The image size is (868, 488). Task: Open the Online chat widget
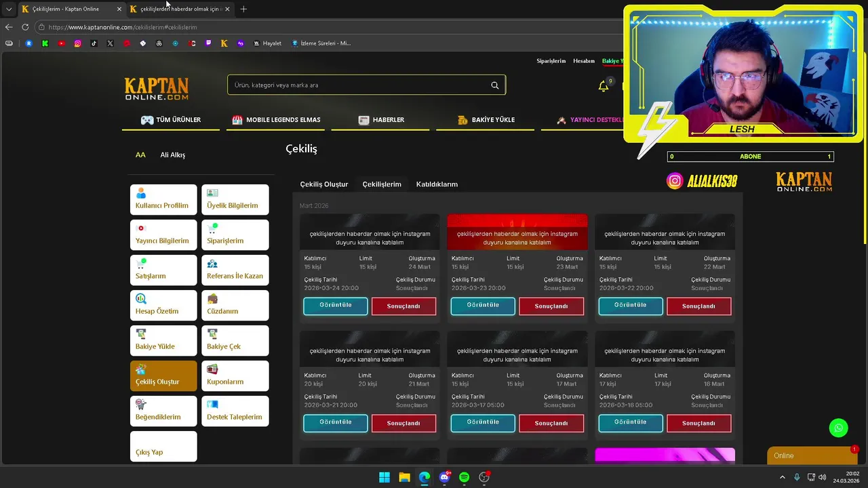[811, 455]
